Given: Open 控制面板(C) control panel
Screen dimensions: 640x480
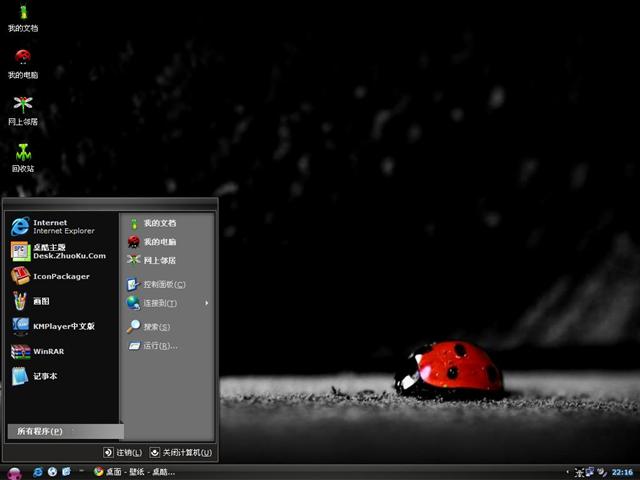Looking at the screenshot, I should (x=167, y=284).
